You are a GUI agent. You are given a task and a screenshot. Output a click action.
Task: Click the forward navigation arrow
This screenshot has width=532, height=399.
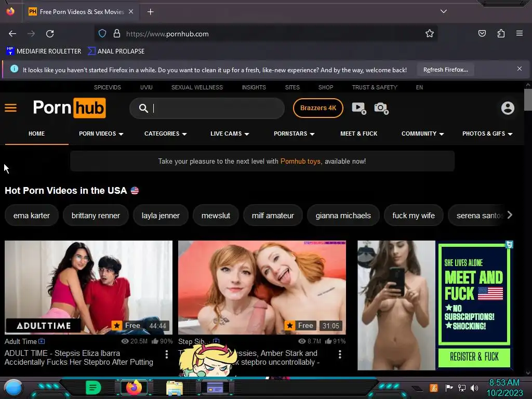31,34
